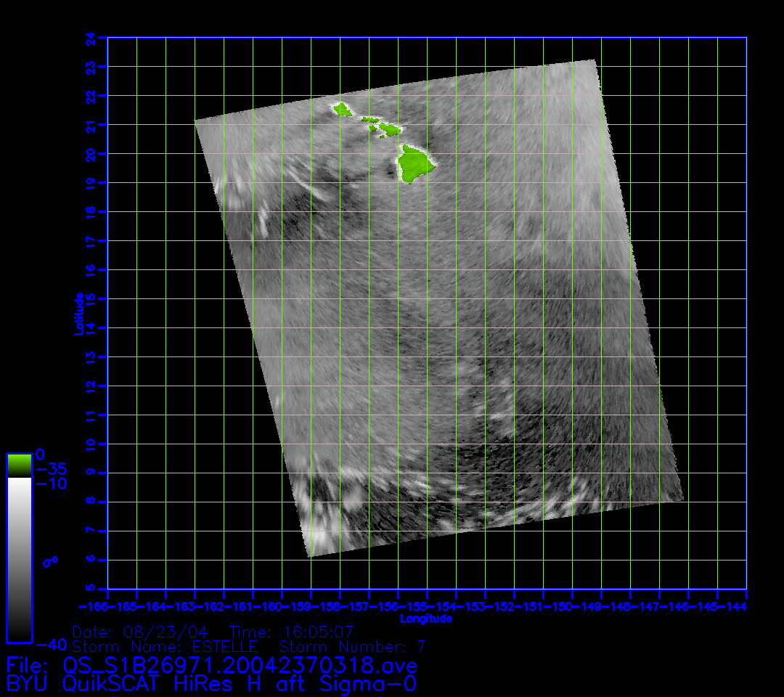This screenshot has height=697, width=784.
Task: Click the Longitude axis label
Action: [x=426, y=619]
